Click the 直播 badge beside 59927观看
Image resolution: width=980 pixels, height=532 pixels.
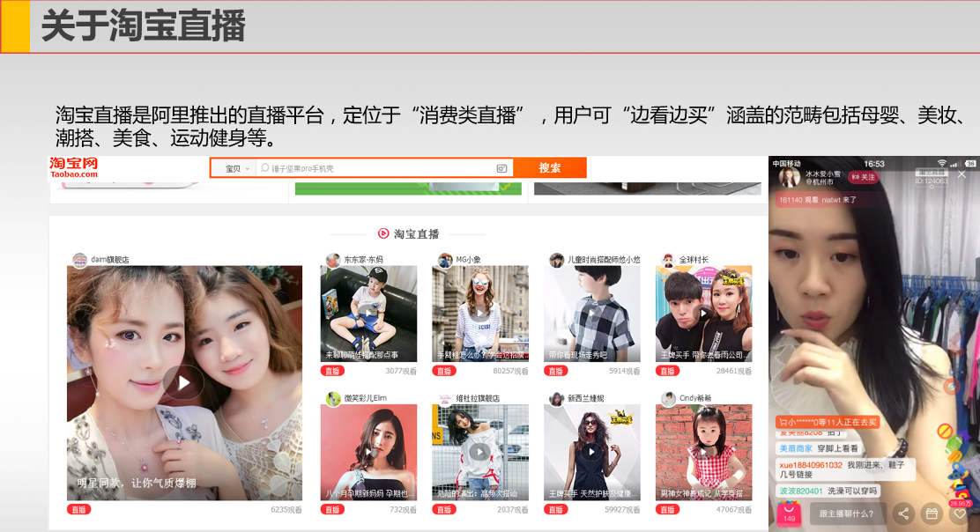(x=555, y=509)
